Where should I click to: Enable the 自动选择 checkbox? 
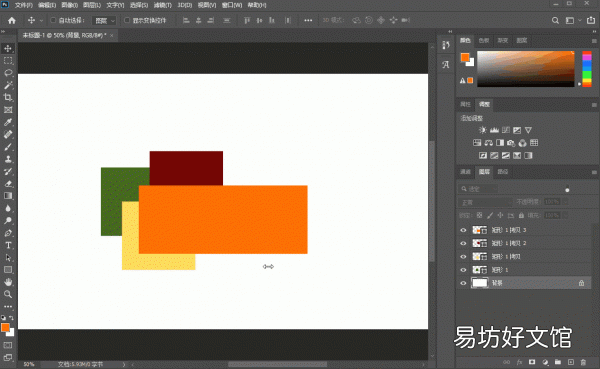coord(53,20)
